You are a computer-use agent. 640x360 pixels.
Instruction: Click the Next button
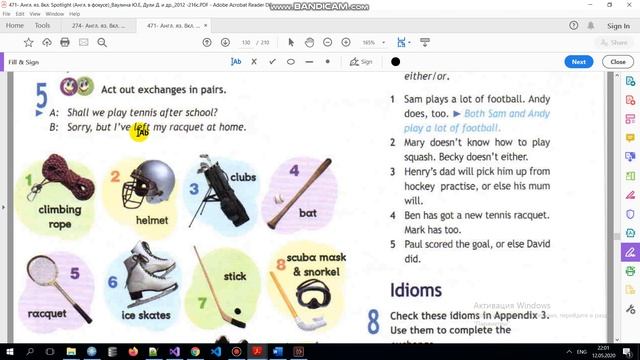point(578,62)
